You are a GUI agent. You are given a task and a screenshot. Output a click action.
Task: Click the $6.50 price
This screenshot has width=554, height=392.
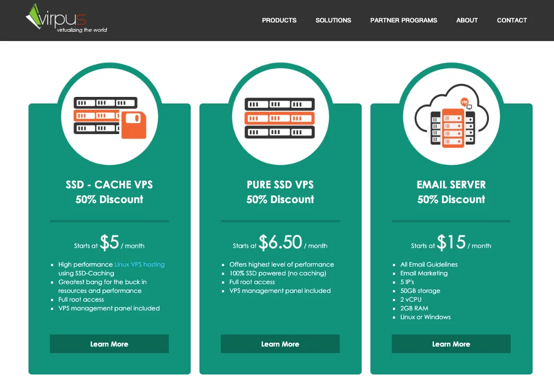pyautogui.click(x=281, y=243)
